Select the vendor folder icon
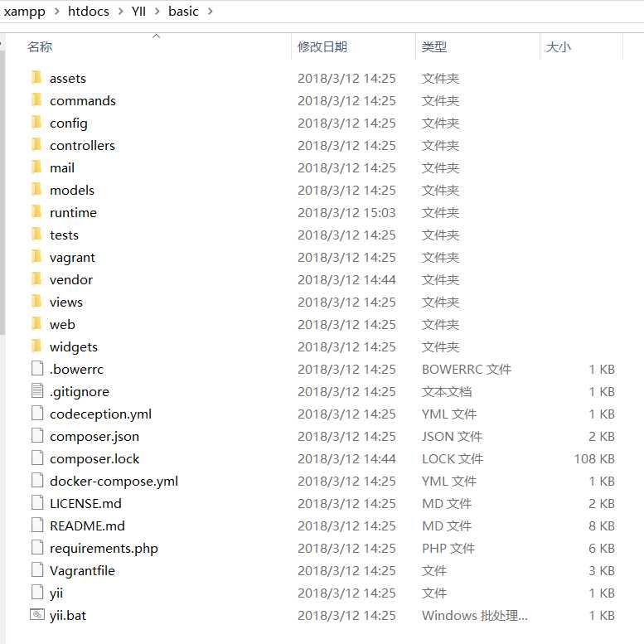The height and width of the screenshot is (644, 644). pyautogui.click(x=36, y=278)
